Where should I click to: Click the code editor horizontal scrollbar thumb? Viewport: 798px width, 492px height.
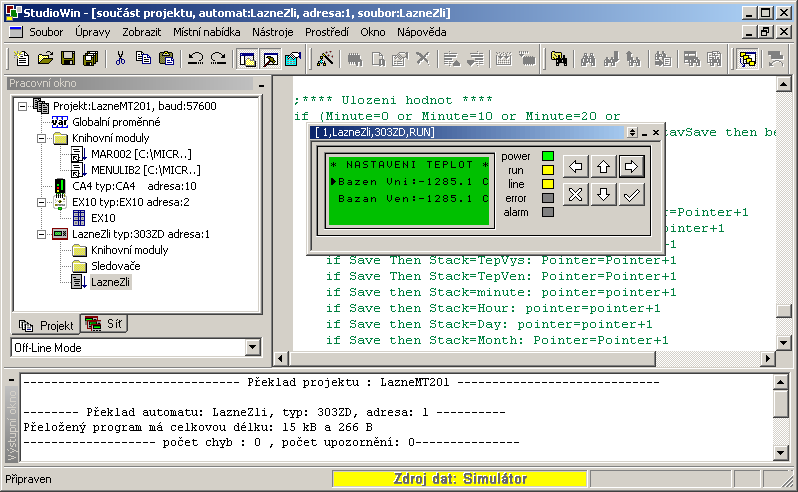click(472, 359)
